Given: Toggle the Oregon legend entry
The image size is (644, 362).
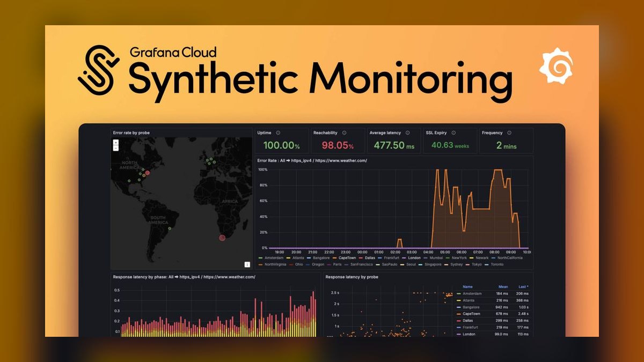Looking at the screenshot, I should tap(316, 264).
